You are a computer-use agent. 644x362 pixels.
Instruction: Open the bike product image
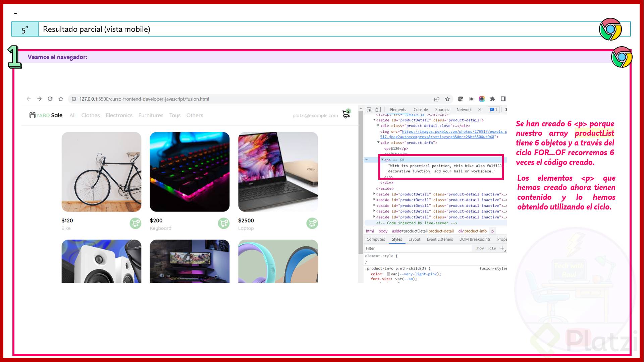point(101,172)
